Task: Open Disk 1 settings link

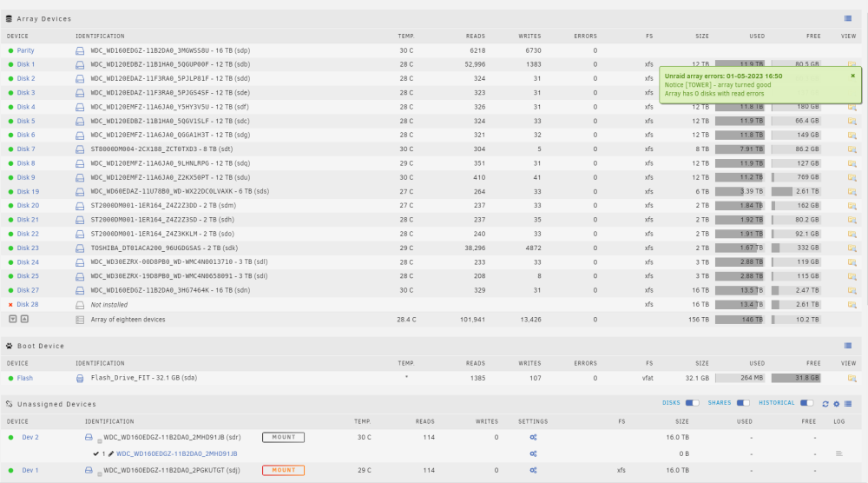Action: [25, 64]
